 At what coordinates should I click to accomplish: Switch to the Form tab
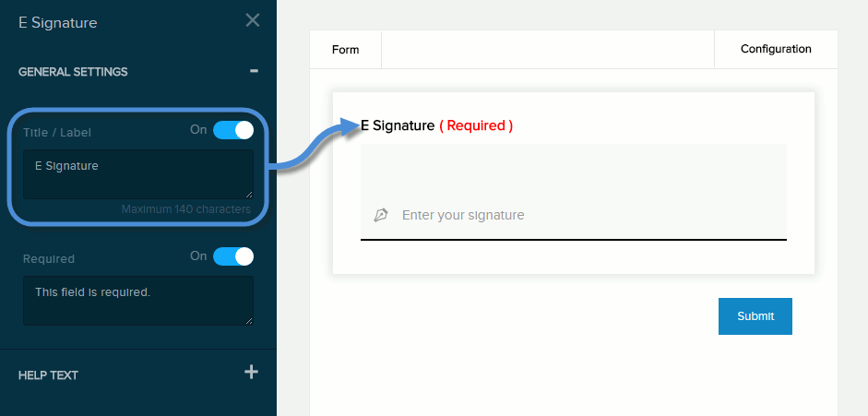(345, 50)
